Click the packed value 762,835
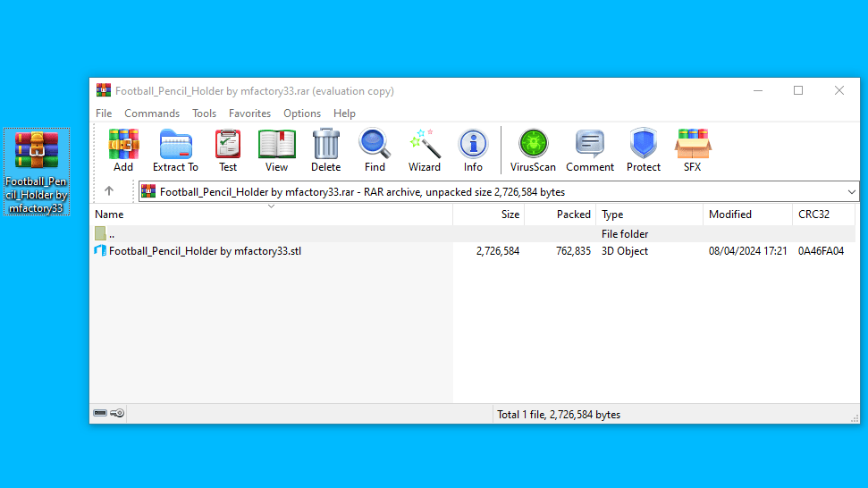 (x=573, y=251)
